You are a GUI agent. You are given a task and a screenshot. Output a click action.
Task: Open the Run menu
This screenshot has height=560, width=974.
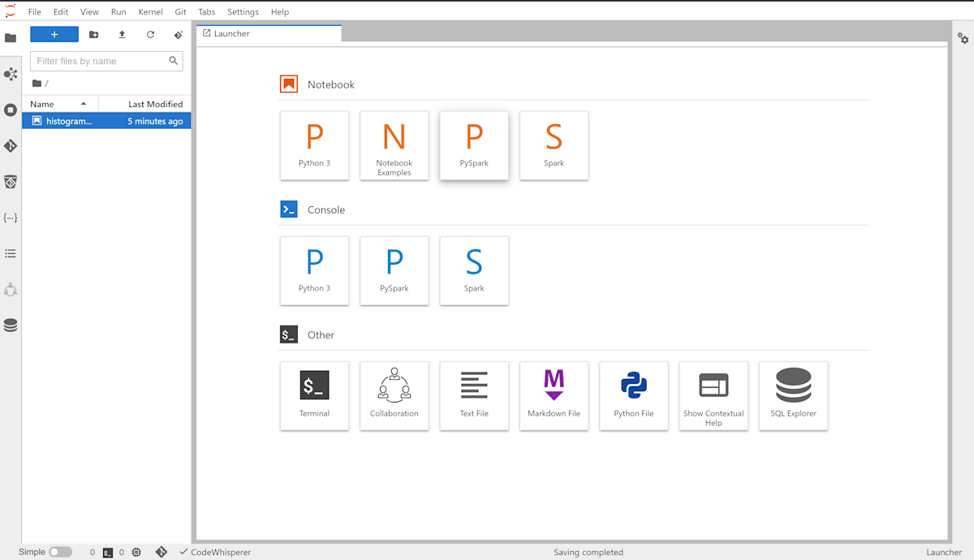(119, 12)
